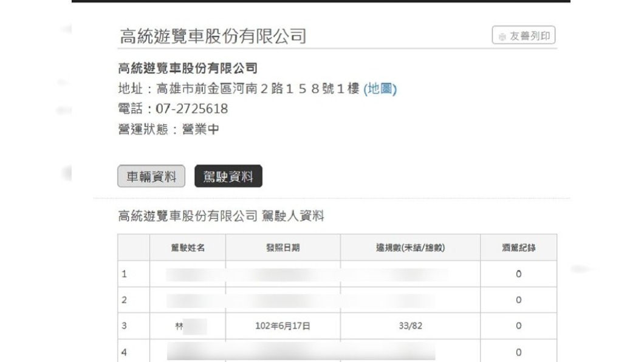Image resolution: width=644 pixels, height=362 pixels.
Task: Click the 駕駛姓名 column header
Action: [188, 247]
